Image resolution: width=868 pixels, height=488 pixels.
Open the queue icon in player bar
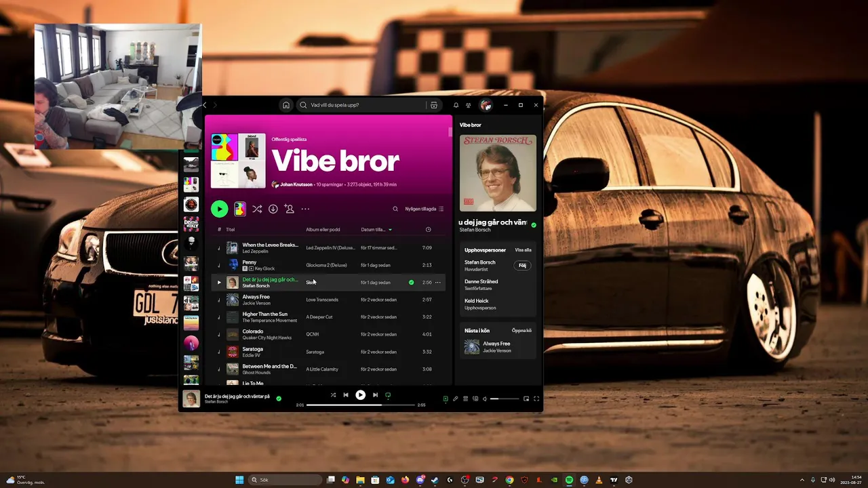[465, 399]
